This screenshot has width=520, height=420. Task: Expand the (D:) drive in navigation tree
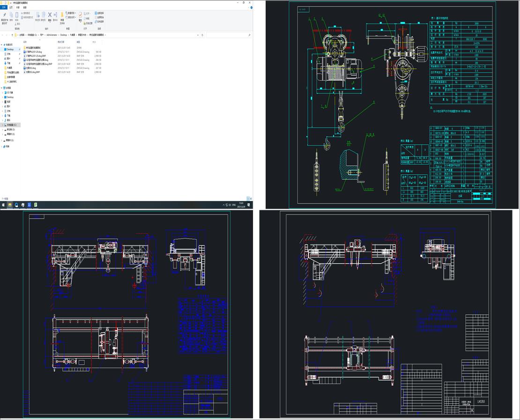pos(3,130)
